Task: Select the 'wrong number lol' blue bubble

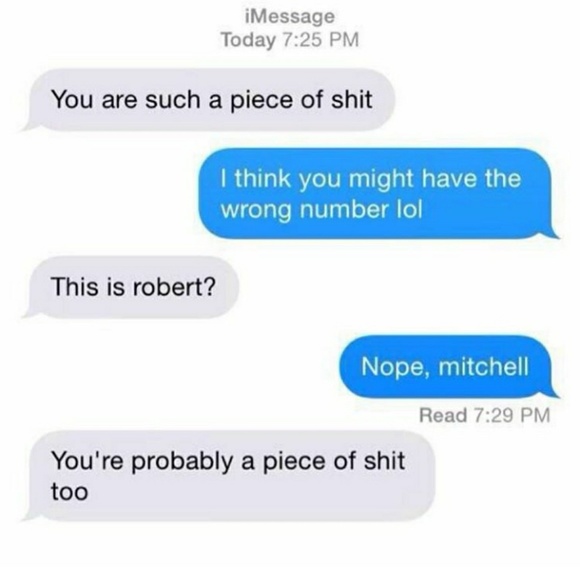Action: click(x=377, y=193)
